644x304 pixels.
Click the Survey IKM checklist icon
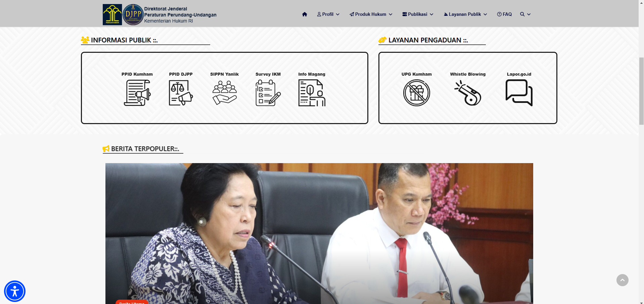(268, 93)
